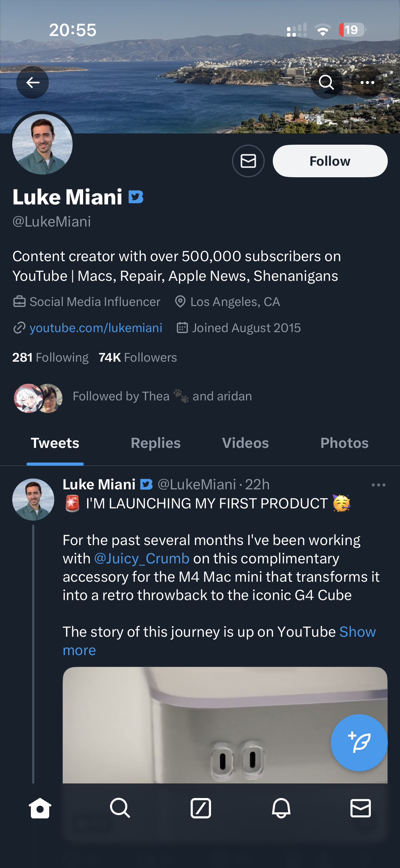Send direct message via envelope button
This screenshot has height=868, width=400.
248,161
